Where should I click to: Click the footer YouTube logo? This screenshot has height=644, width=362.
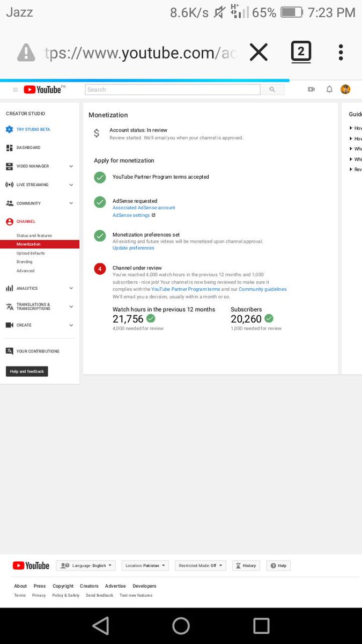coord(31,566)
